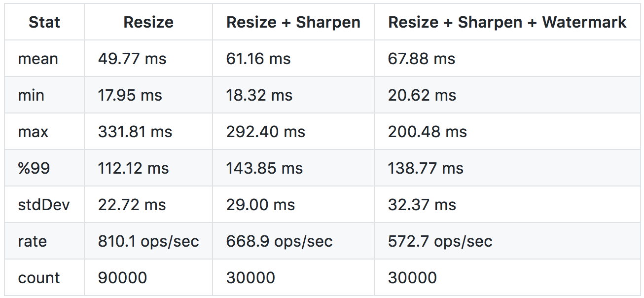Select the 143.85 ms percentile cell

point(264,168)
